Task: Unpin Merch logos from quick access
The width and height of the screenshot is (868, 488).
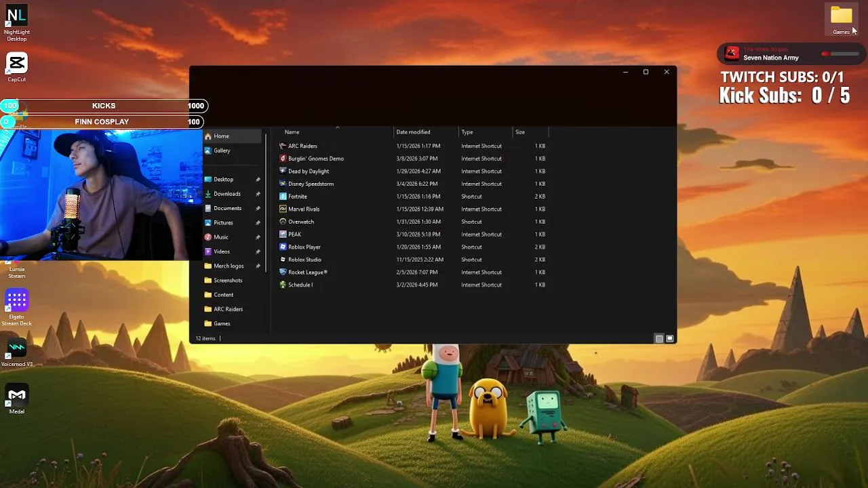Action: (x=258, y=266)
